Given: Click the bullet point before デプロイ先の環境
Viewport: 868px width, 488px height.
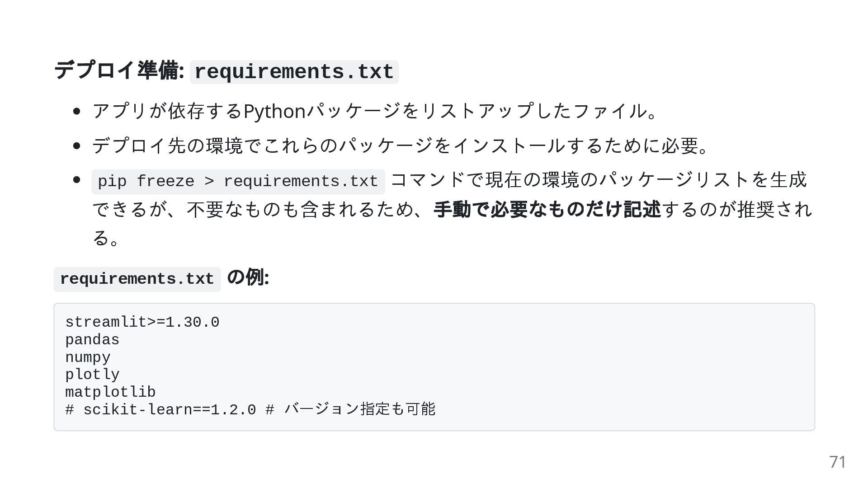Looking at the screenshot, I should pyautogui.click(x=76, y=145).
